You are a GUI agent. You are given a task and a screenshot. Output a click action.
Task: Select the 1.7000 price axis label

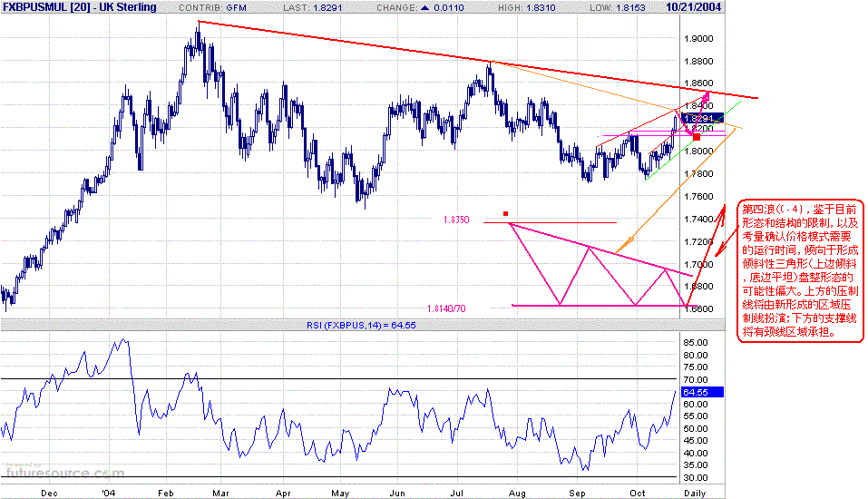(698, 265)
